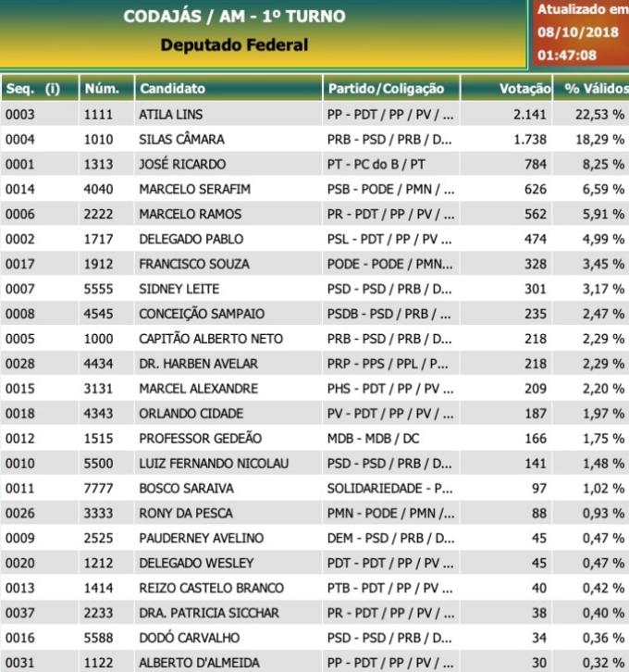
Task: Select CONCEIÇÃO SAMPAIO in the table
Action: tap(202, 314)
